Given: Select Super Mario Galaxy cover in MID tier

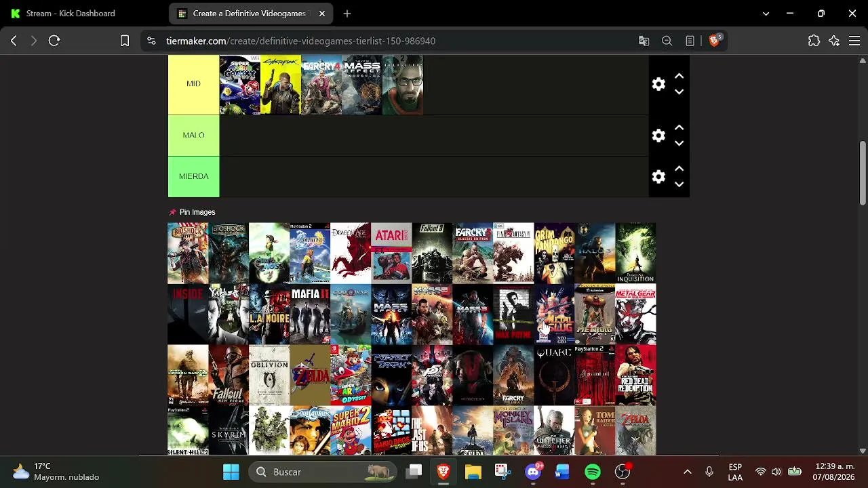Looking at the screenshot, I should pyautogui.click(x=239, y=85).
